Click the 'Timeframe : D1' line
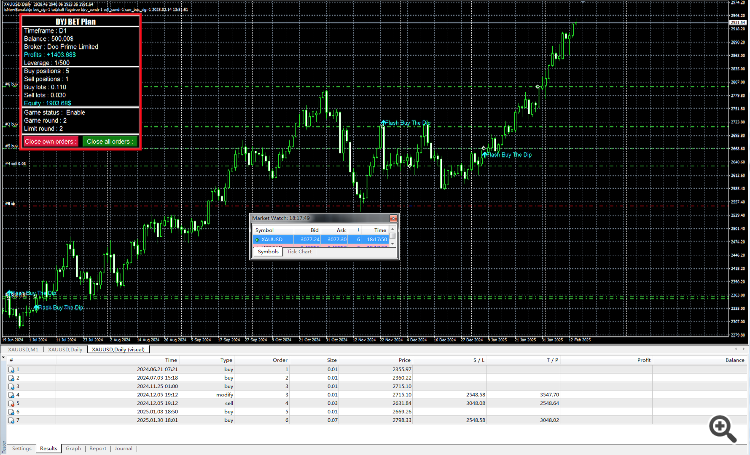Viewport: 750px width, 455px height. point(45,31)
